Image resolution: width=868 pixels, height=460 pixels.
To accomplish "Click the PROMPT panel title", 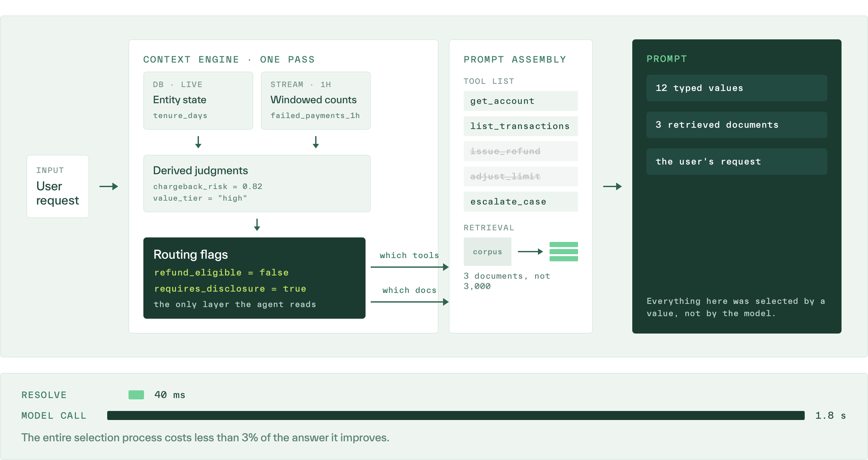I will (666, 59).
